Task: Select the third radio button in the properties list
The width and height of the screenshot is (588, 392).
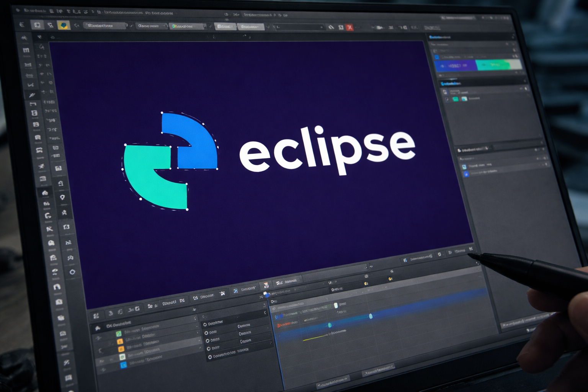Action: pos(208,341)
